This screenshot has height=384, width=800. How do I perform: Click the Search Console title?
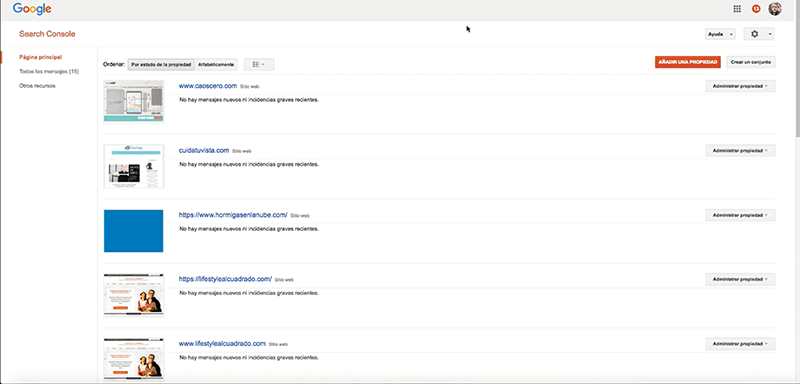47,34
